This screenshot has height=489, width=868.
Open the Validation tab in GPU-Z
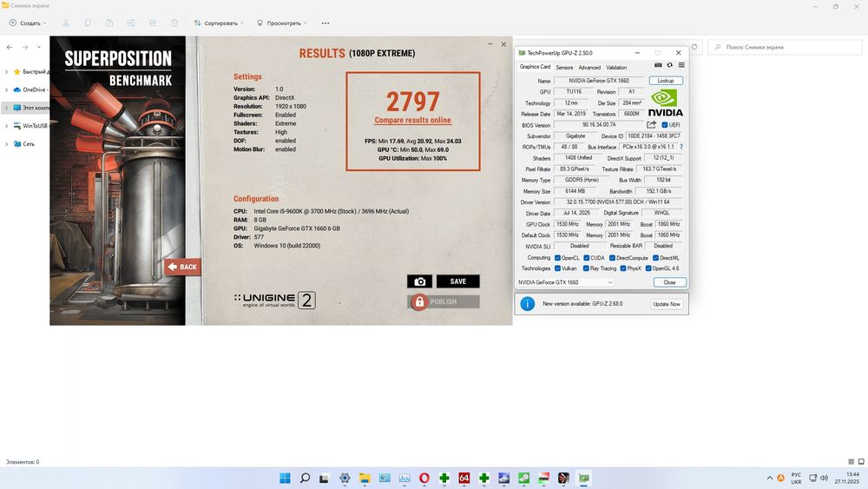click(616, 68)
